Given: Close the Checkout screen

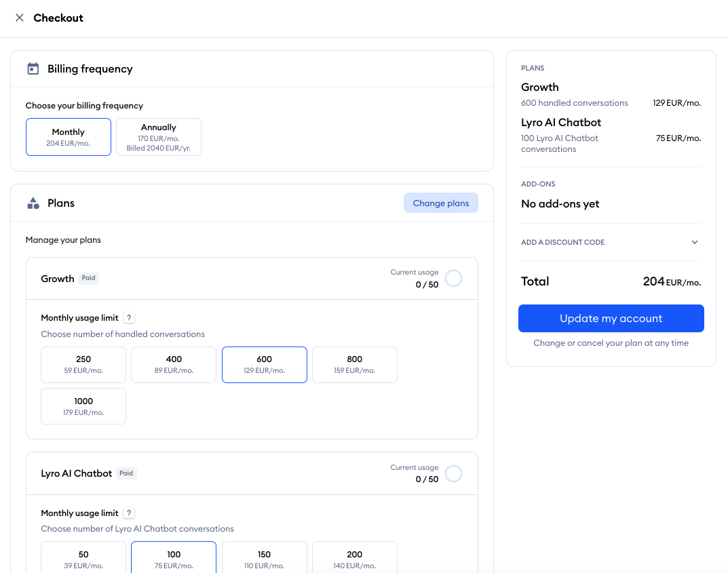Looking at the screenshot, I should pyautogui.click(x=18, y=18).
